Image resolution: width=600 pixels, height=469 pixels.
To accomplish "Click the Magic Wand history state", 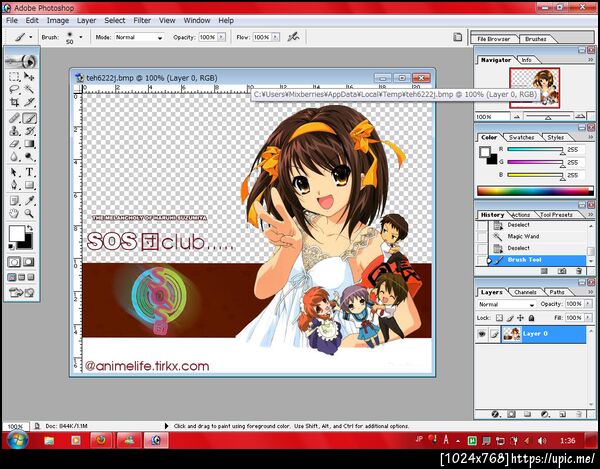I will click(x=537, y=236).
